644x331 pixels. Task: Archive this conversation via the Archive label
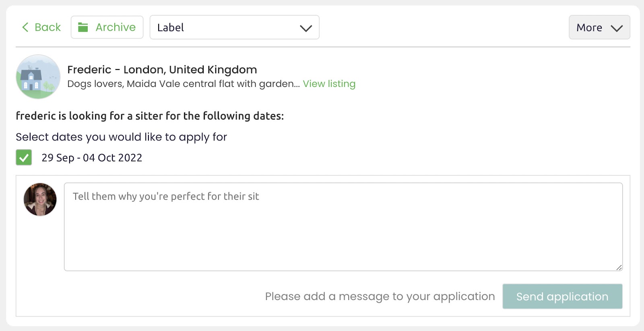(x=116, y=27)
